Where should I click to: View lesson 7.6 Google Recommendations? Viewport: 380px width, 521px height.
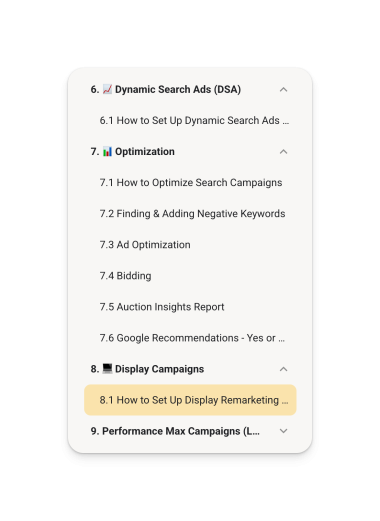click(190, 338)
